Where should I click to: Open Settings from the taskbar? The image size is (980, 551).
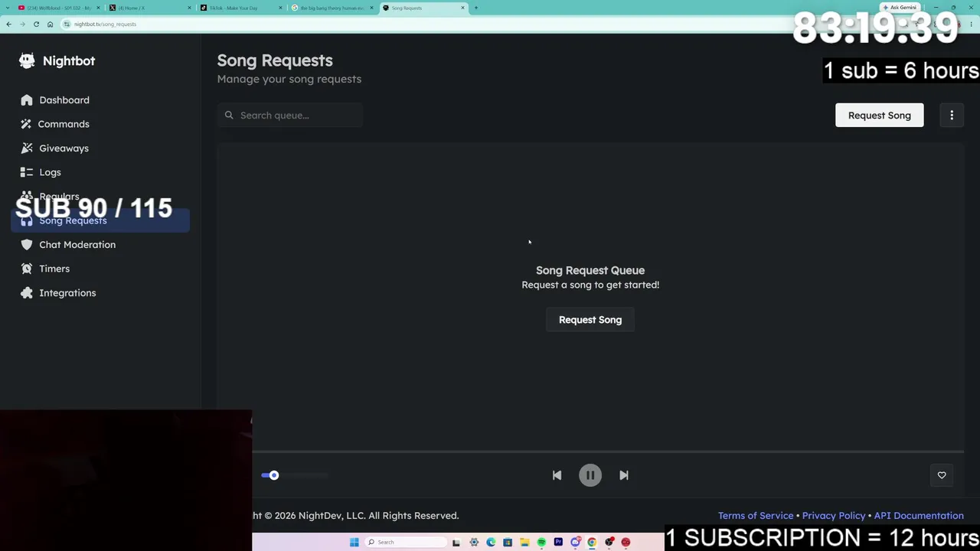click(x=474, y=543)
